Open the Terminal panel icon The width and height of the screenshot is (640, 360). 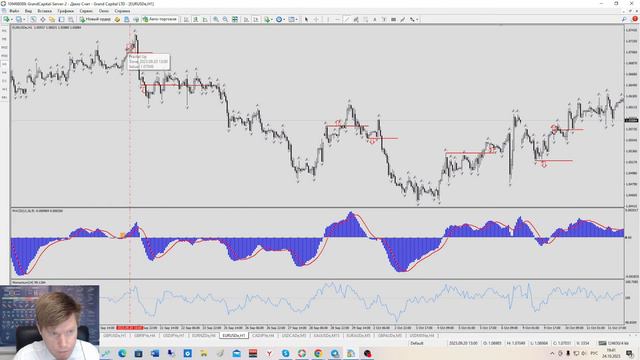click(x=61, y=19)
